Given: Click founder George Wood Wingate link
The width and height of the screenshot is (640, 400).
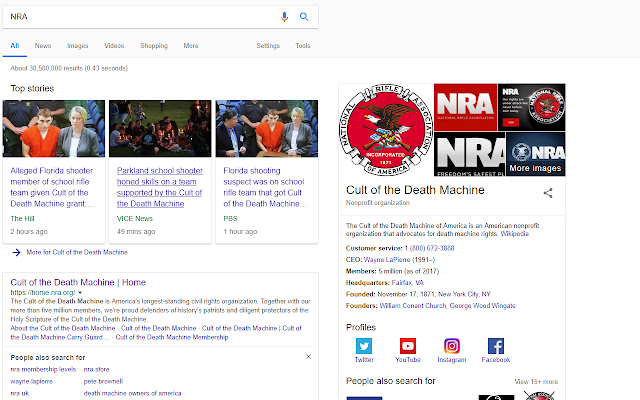Looking at the screenshot, I should pos(482,305).
